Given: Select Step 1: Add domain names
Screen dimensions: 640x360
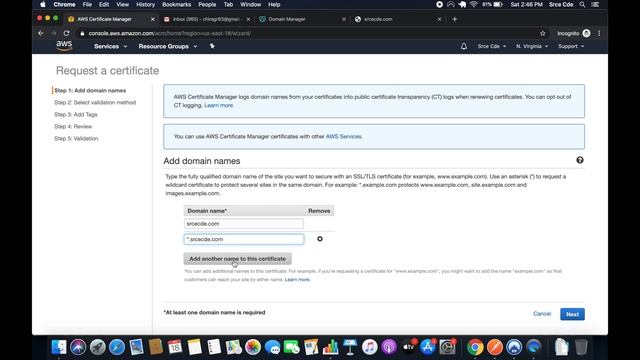Looking at the screenshot, I should (90, 91).
